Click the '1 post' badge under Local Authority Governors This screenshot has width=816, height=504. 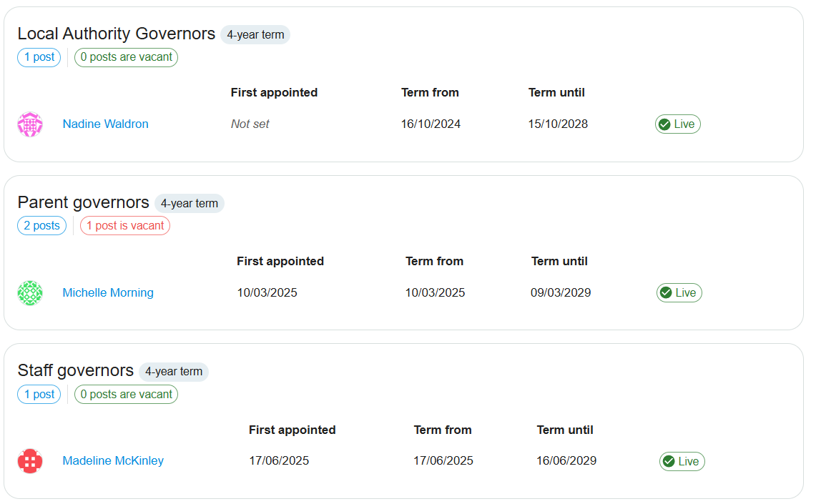coord(39,57)
